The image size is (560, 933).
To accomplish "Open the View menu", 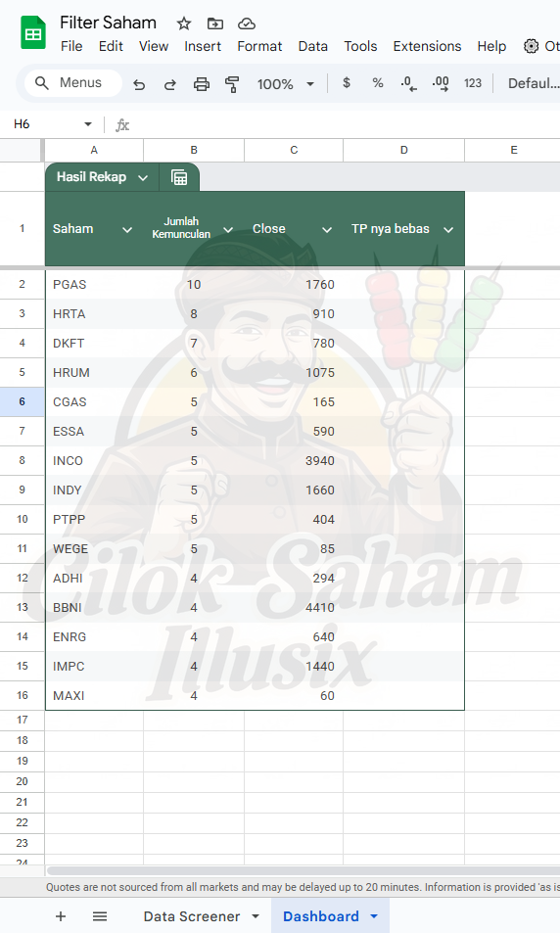I will click(x=154, y=46).
